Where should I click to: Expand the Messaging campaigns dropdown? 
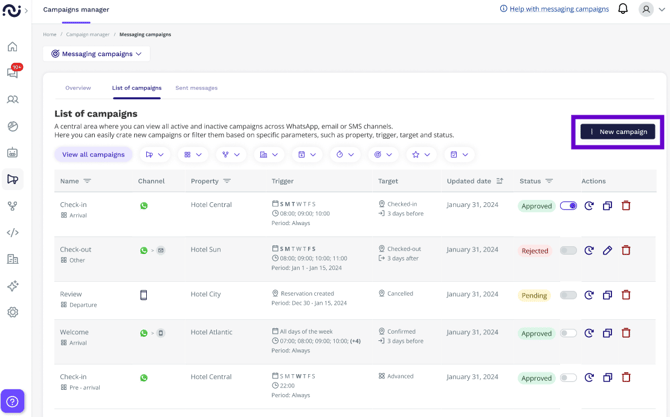click(97, 54)
